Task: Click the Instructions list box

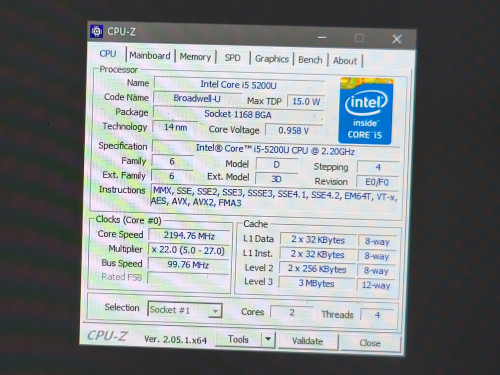Action: click(274, 197)
